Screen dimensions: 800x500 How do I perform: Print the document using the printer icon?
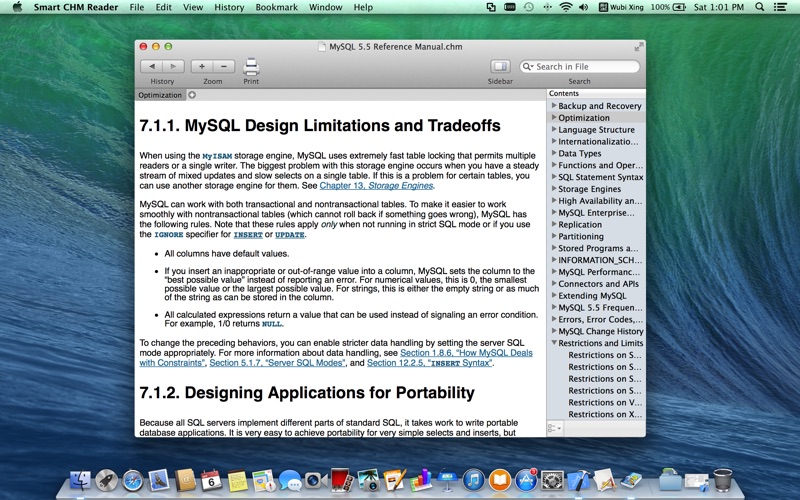point(251,67)
